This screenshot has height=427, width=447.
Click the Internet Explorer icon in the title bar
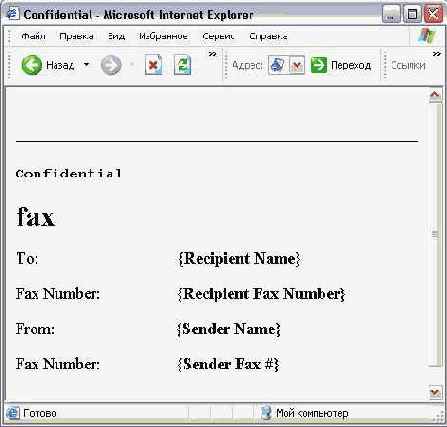coord(12,14)
